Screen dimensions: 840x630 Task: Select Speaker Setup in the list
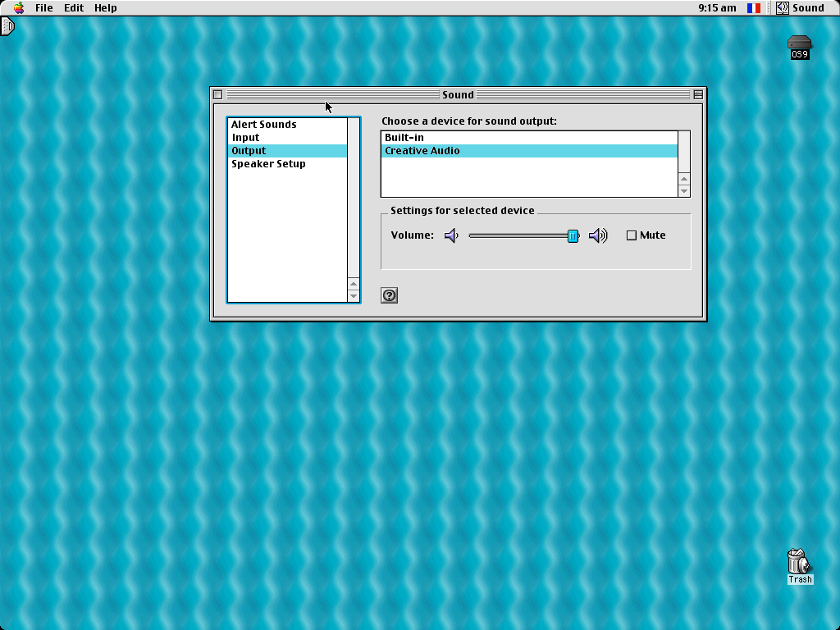coord(287,164)
